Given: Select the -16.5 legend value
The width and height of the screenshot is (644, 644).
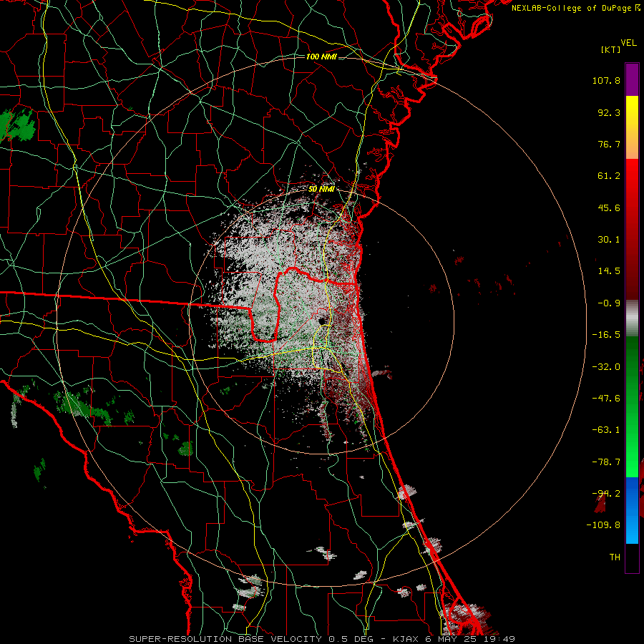Looking at the screenshot, I should tap(606, 335).
